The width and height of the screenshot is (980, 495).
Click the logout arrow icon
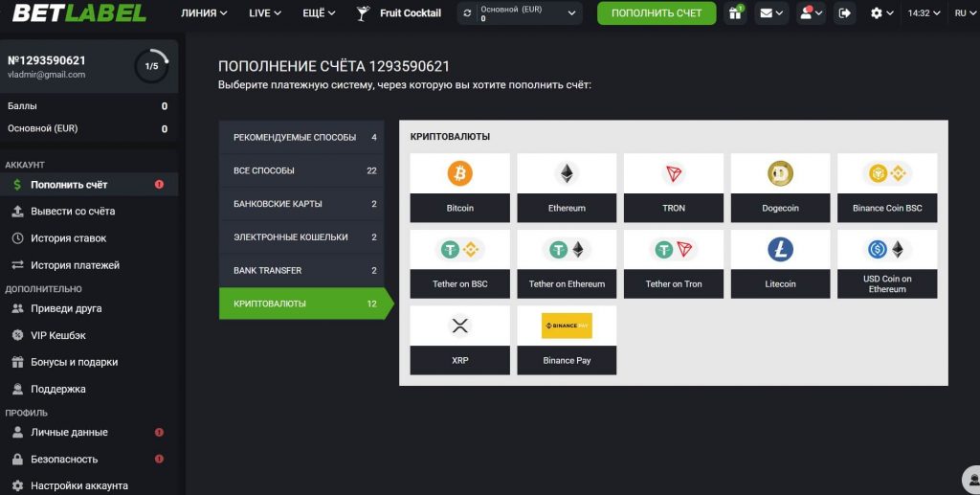coord(844,12)
